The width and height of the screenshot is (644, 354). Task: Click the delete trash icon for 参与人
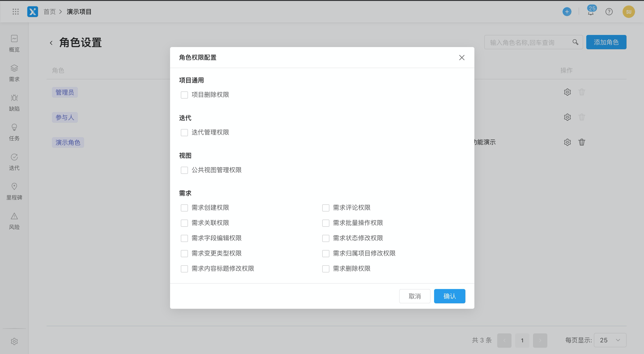click(582, 117)
